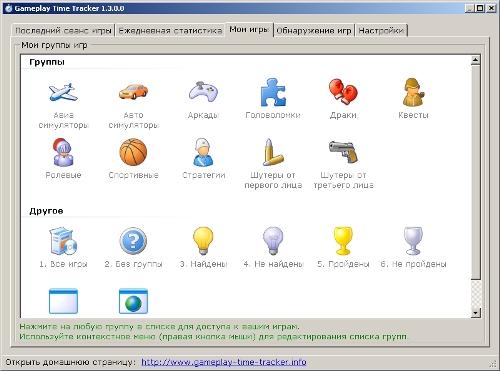Open the Настройки tab
The height and width of the screenshot is (371, 500).
tap(381, 31)
